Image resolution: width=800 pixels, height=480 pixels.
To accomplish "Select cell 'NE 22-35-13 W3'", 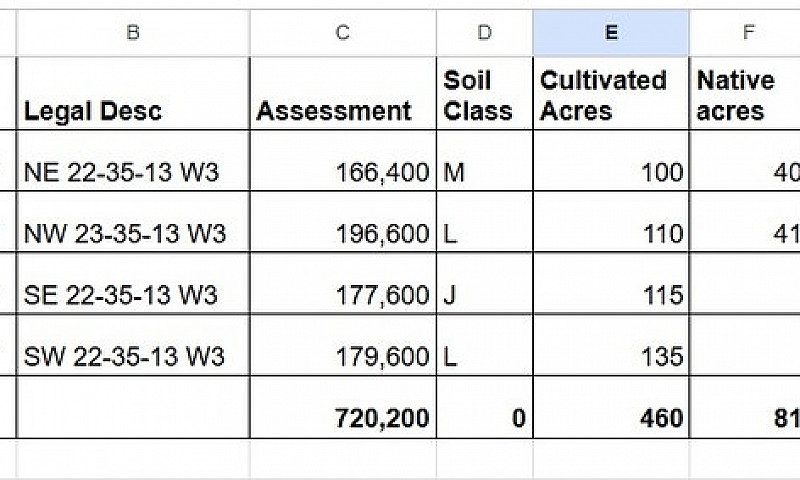I will (133, 161).
